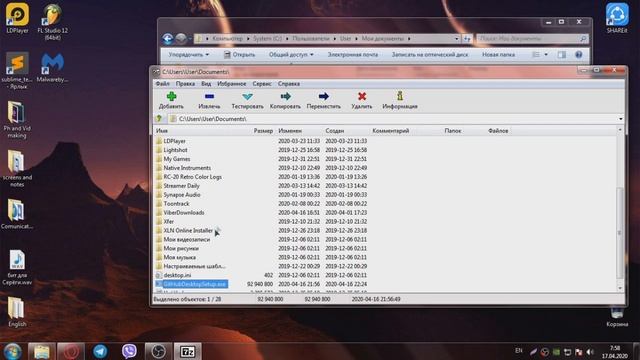Click the Добавить (Add) green plus icon

(171, 96)
